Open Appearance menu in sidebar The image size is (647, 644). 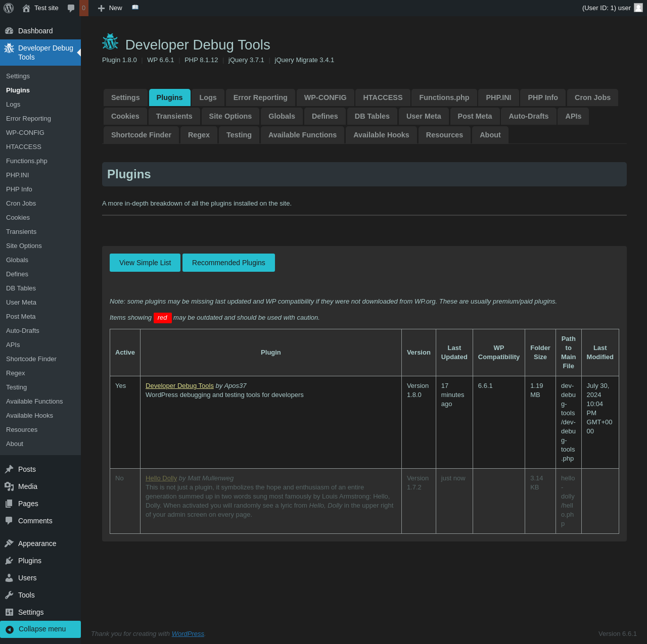(x=37, y=543)
